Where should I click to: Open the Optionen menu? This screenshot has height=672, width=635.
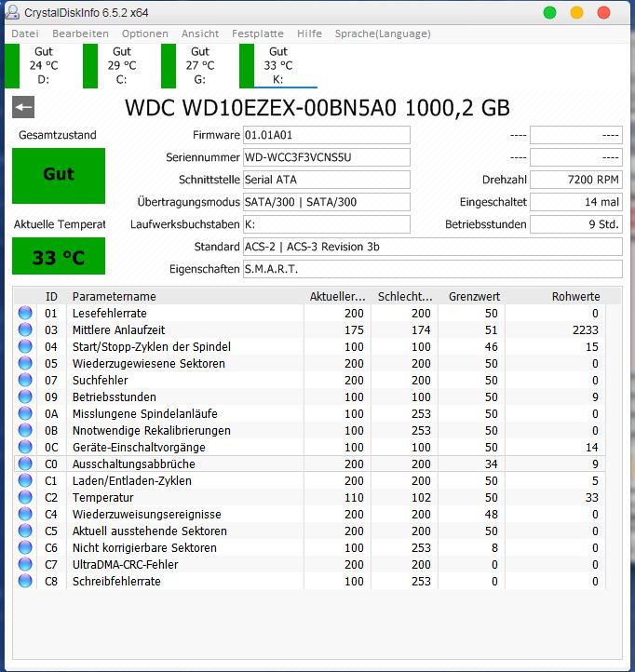(145, 34)
